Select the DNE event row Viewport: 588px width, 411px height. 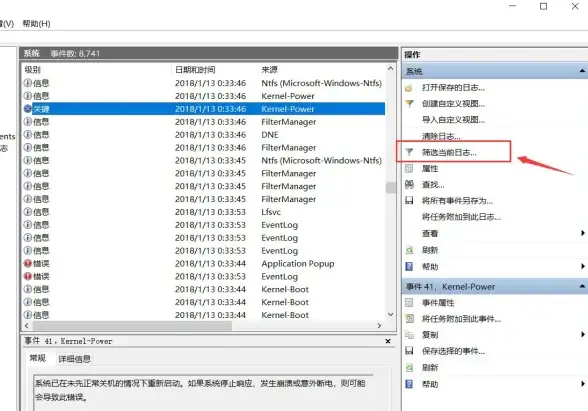204,135
